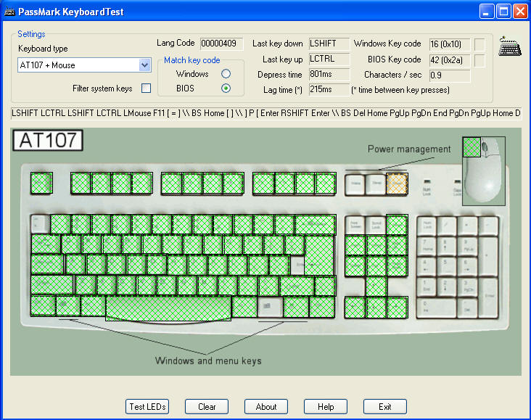Click the Right arrow key on the keyboard image

click(x=397, y=308)
